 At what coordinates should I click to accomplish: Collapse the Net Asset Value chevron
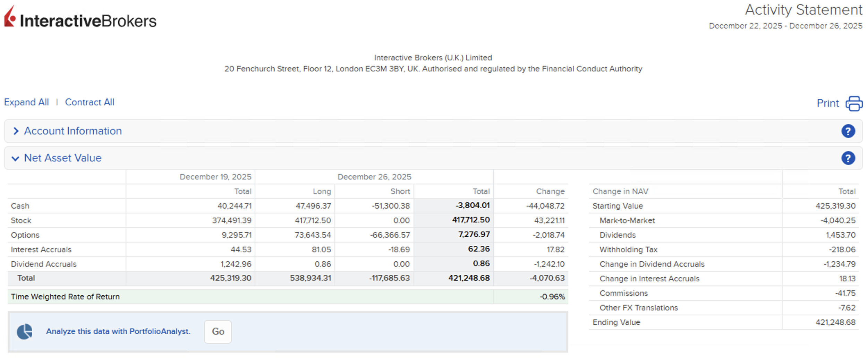(15, 158)
